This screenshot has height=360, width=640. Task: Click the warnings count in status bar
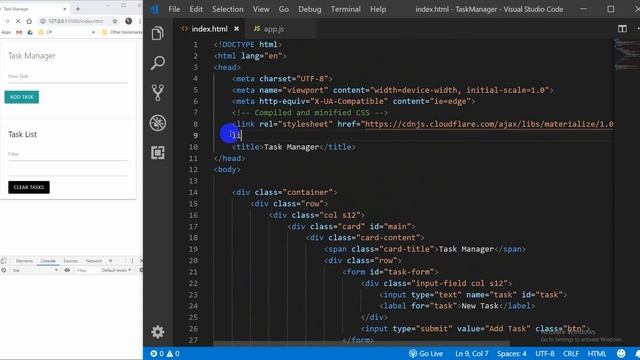click(173, 353)
